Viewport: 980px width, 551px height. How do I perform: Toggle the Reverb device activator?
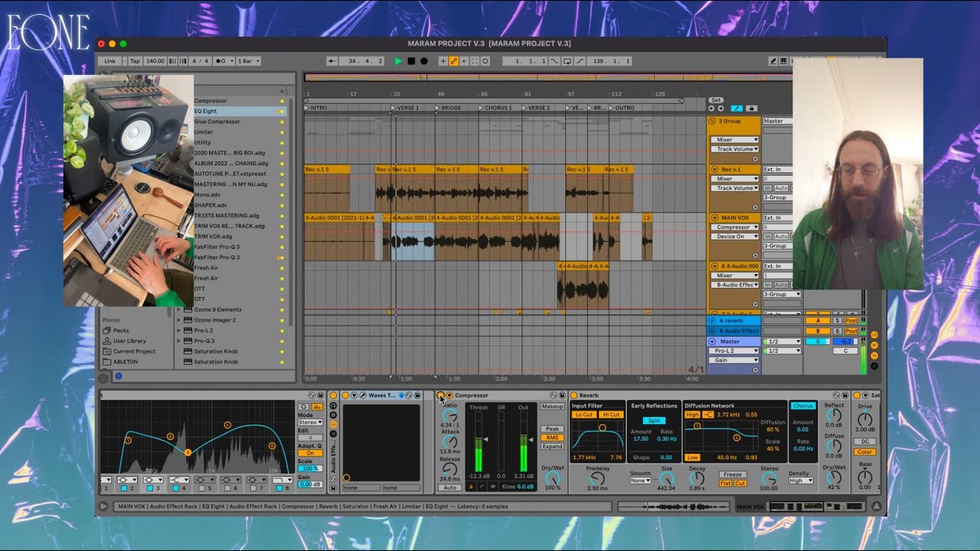click(574, 396)
